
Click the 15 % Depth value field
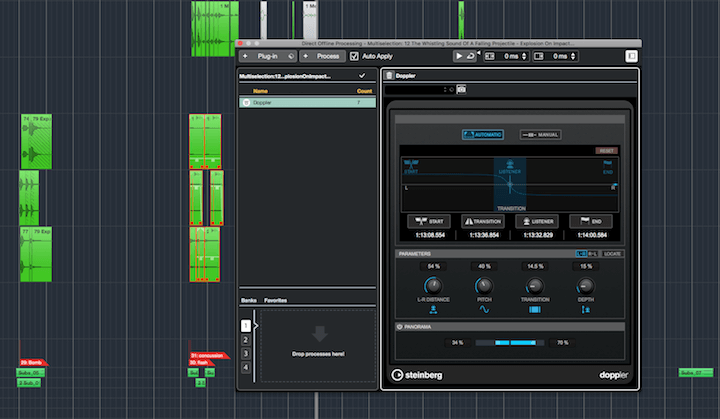(x=586, y=266)
